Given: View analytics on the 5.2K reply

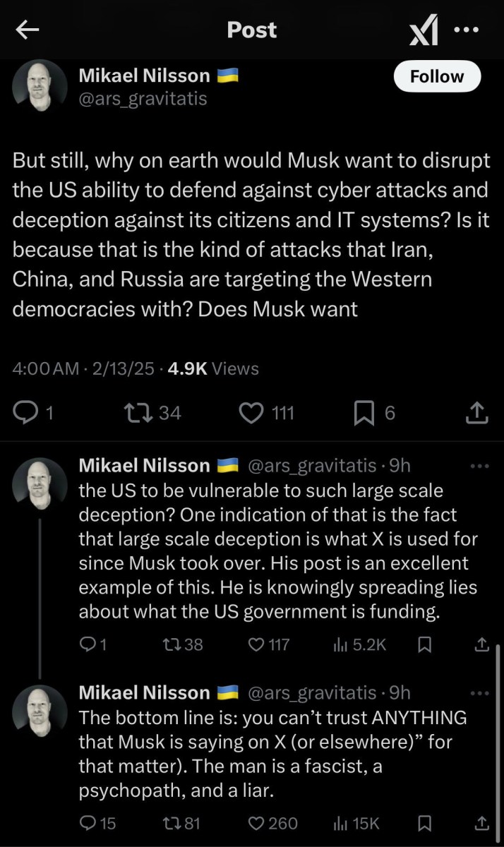Looking at the screenshot, I should pyautogui.click(x=342, y=644).
